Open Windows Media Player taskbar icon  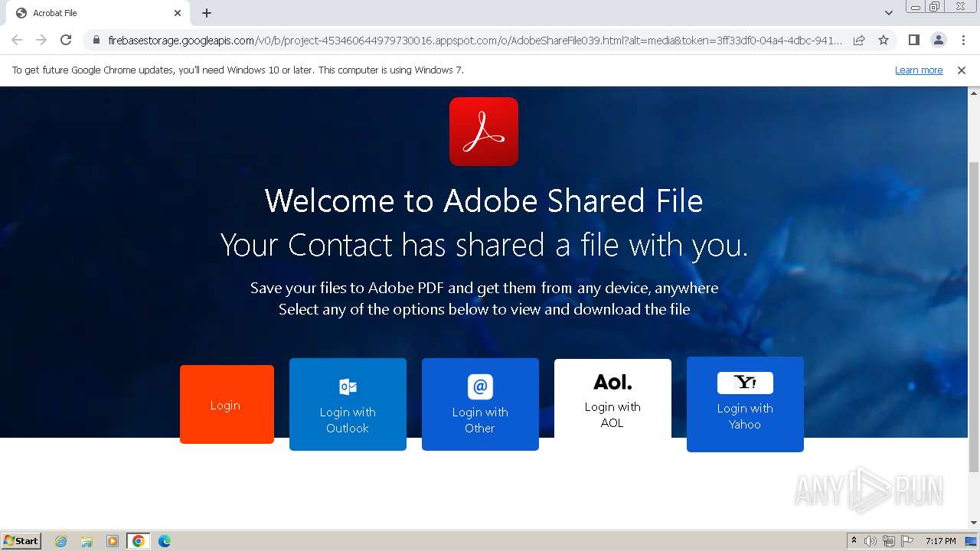pos(113,541)
